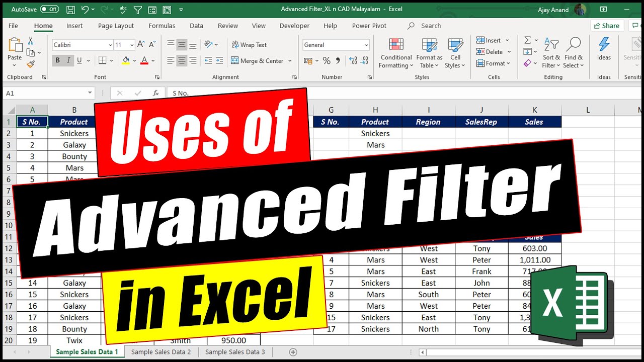The height and width of the screenshot is (362, 644).
Task: Align text to the left
Action: coord(171,61)
